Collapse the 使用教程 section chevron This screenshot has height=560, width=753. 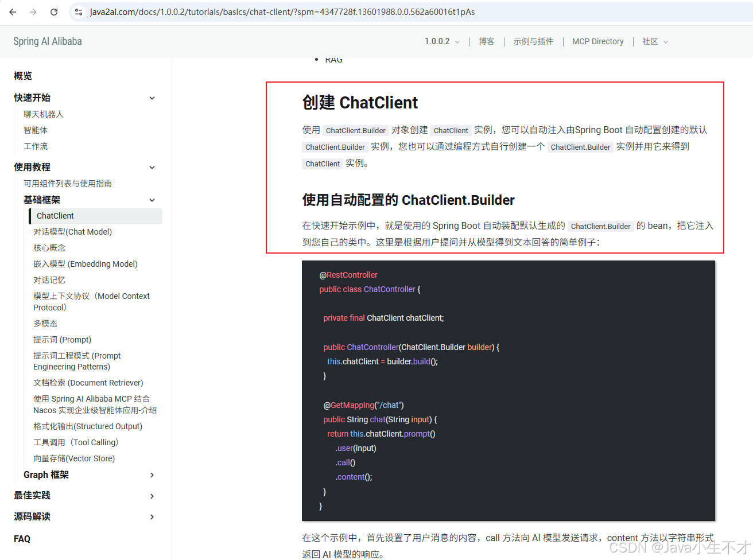click(152, 168)
